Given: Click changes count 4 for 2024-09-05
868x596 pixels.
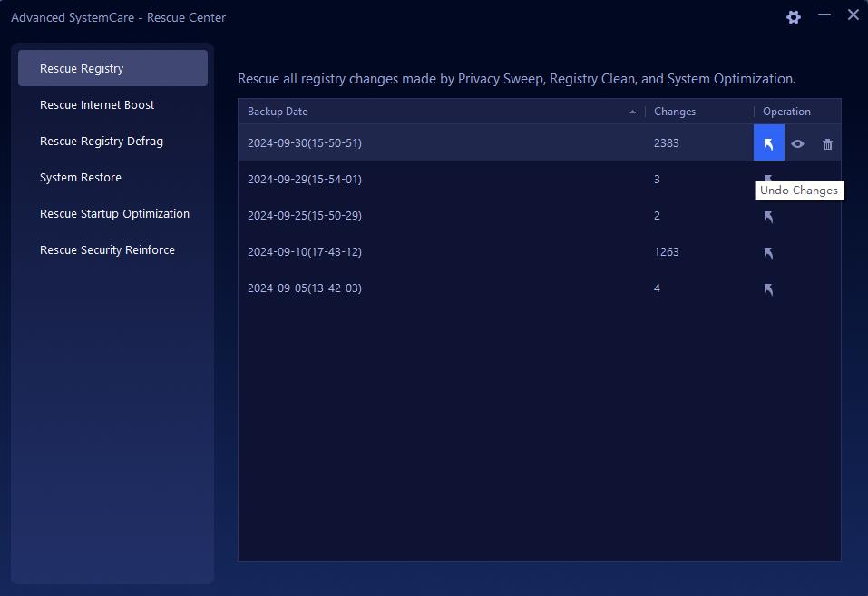Looking at the screenshot, I should click(657, 288).
